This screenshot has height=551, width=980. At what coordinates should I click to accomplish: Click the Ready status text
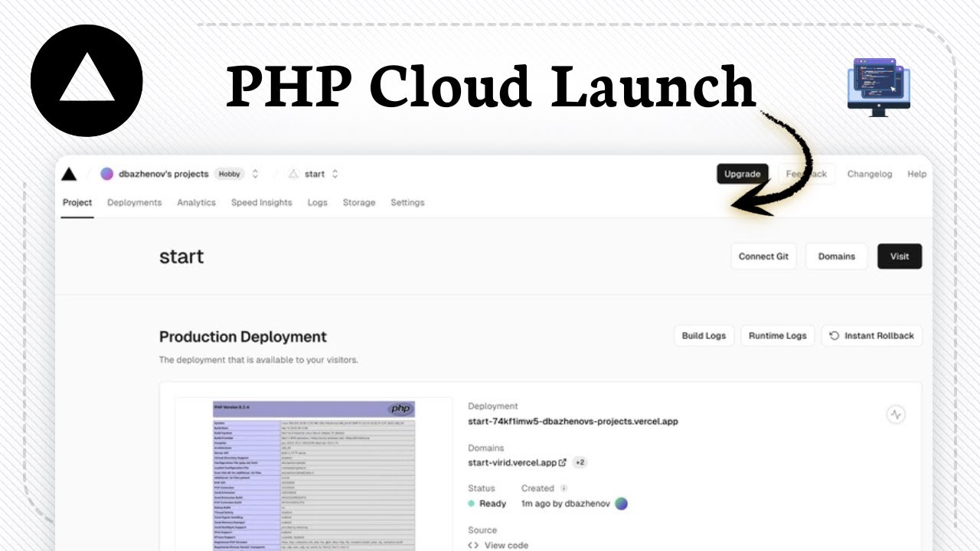pos(492,504)
